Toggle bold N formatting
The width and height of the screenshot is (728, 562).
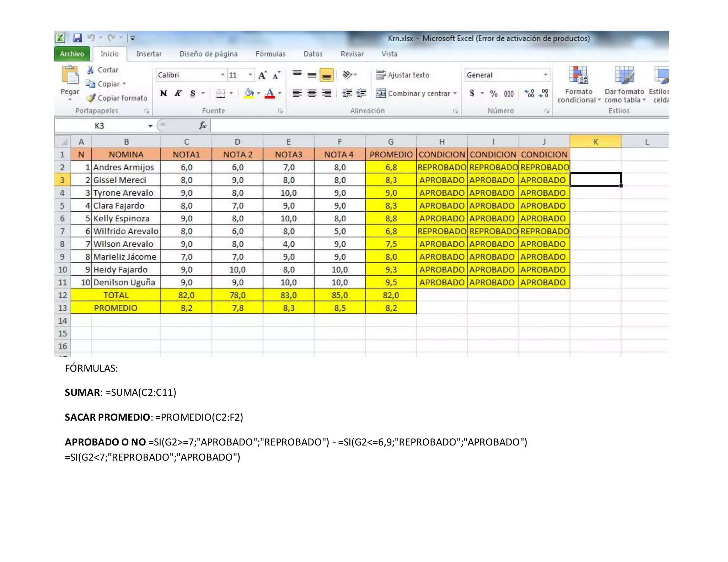tap(164, 93)
